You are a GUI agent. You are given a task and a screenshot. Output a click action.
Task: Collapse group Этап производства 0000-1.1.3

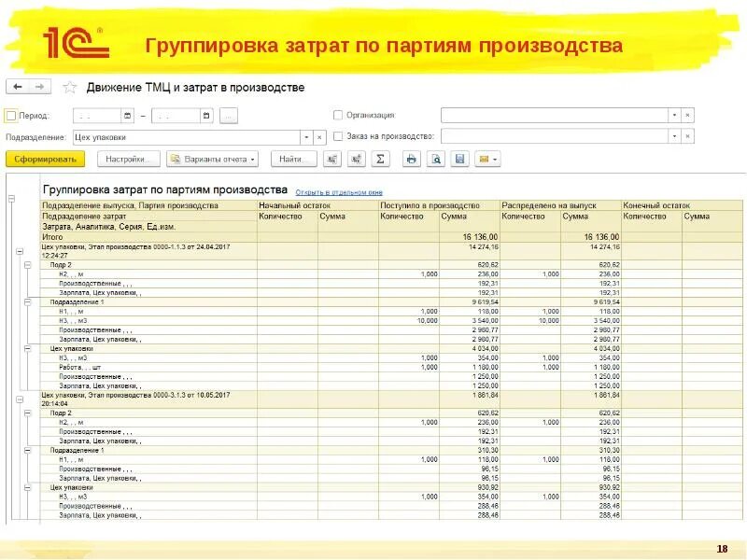click(20, 251)
